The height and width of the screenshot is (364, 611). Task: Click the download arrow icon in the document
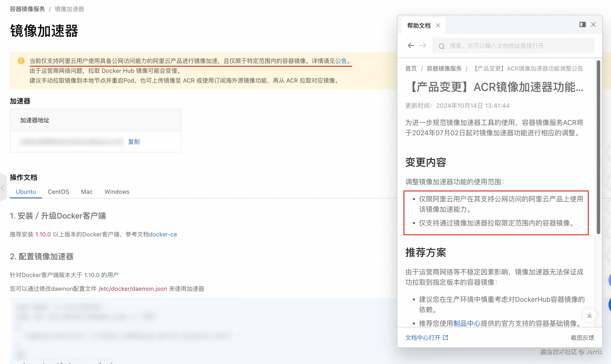click(589, 315)
